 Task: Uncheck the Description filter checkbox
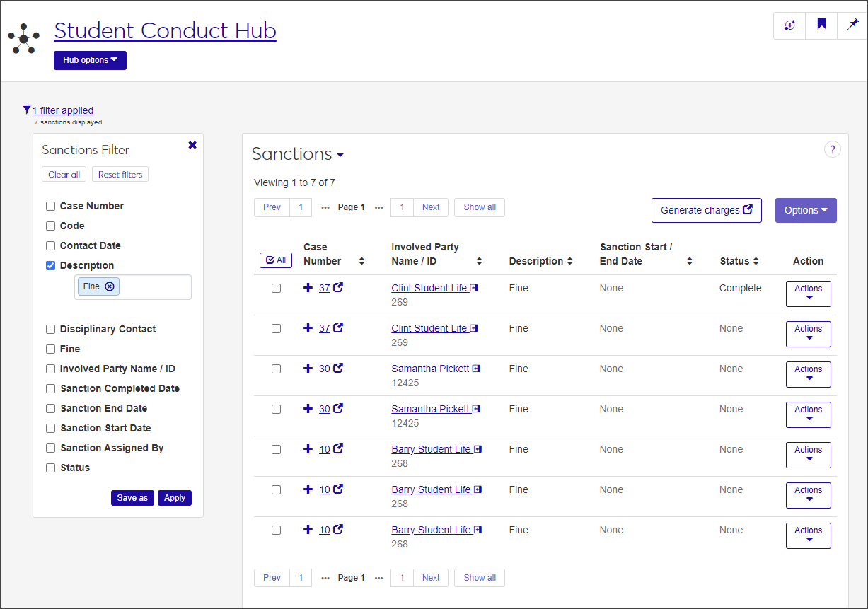50,266
